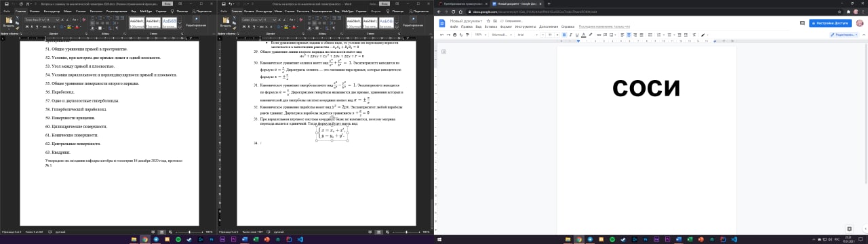Screen dimensions: 868x244
Task: Open Дополнения menu in Google Docs
Action: click(549, 26)
